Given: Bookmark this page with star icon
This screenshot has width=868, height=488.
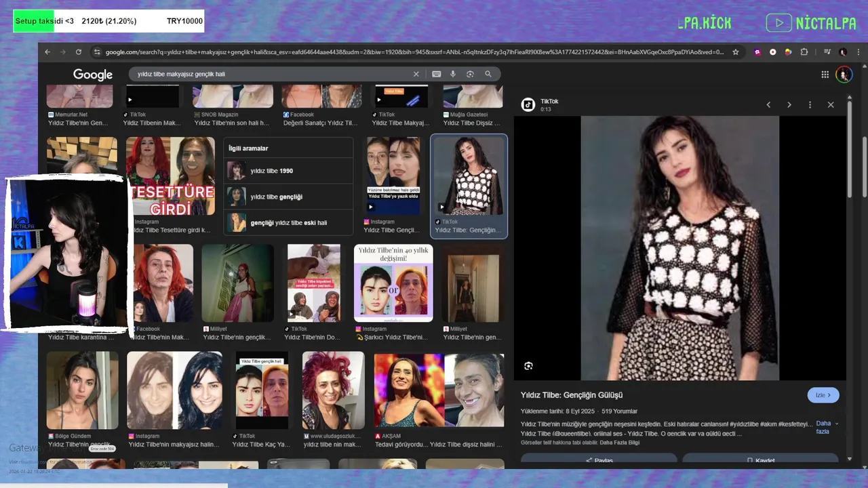Looking at the screenshot, I should [736, 52].
